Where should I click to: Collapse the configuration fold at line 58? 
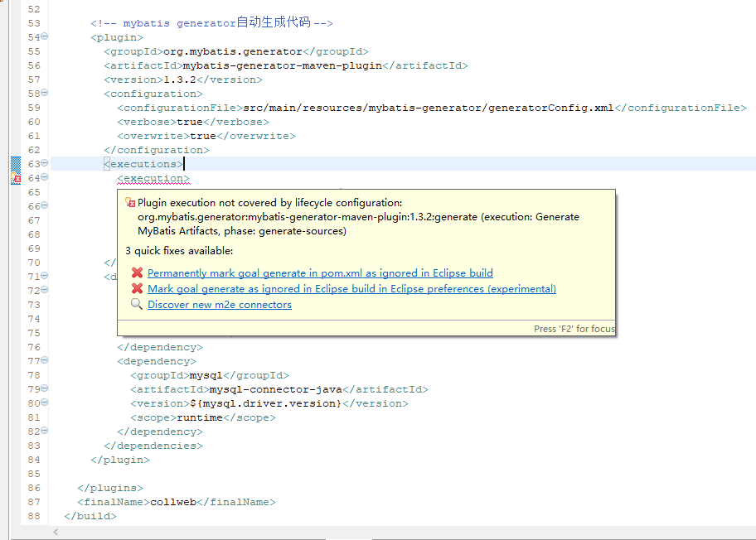(45, 93)
